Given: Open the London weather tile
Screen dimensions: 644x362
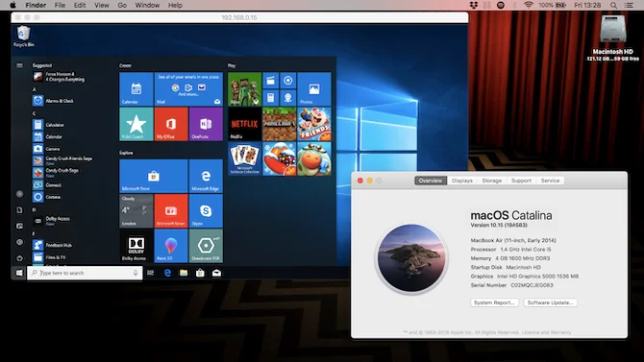Looking at the screenshot, I should pos(136,211).
